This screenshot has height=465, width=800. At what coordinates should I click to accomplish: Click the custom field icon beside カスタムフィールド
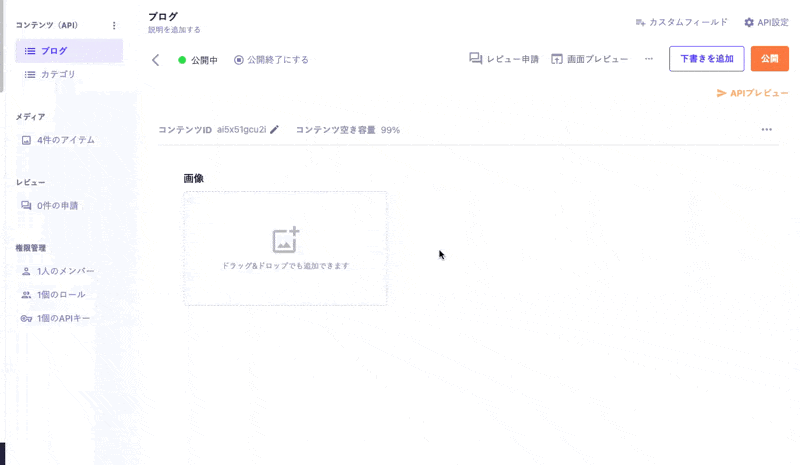(x=640, y=22)
